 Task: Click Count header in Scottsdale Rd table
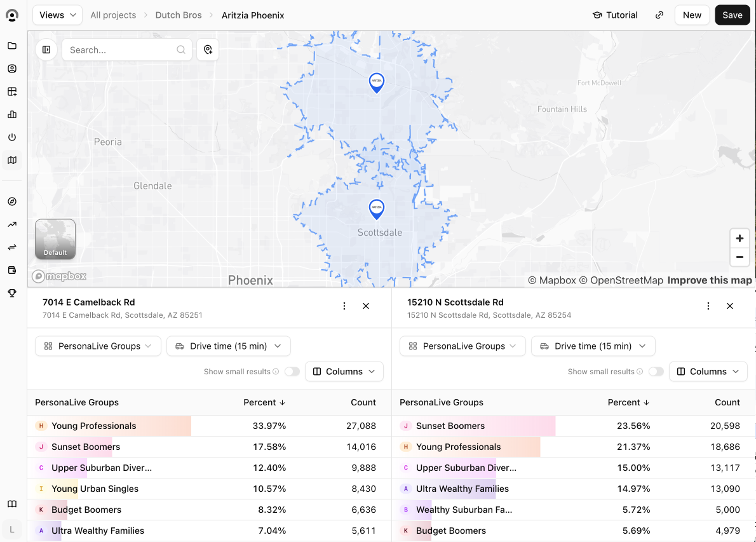pos(727,402)
